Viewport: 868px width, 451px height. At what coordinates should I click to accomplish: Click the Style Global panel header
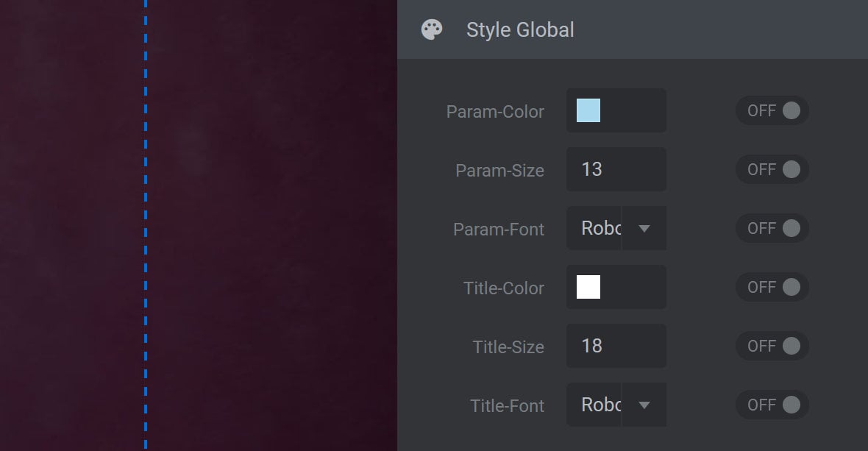632,29
